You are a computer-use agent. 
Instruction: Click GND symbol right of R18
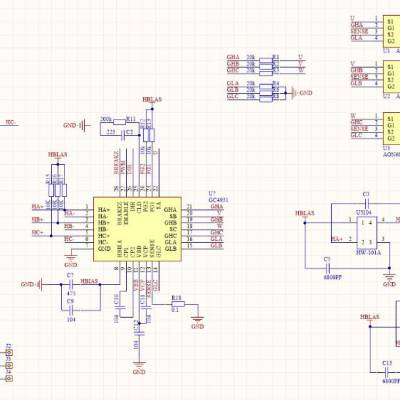(198, 322)
